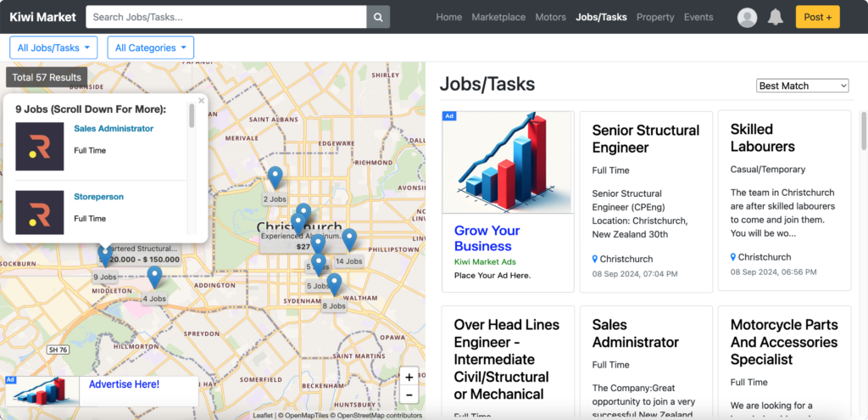
Task: Click the Grow Your Business ad link
Action: click(487, 238)
